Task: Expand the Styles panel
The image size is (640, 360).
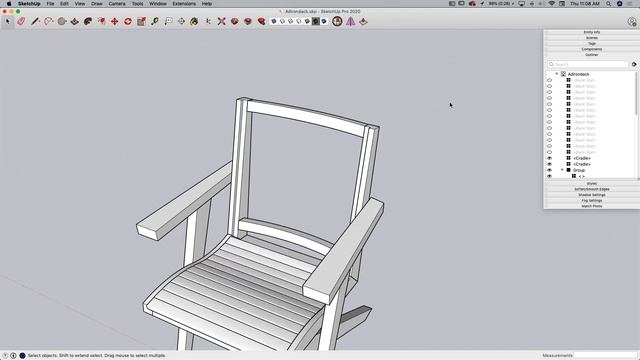Action: (x=591, y=184)
